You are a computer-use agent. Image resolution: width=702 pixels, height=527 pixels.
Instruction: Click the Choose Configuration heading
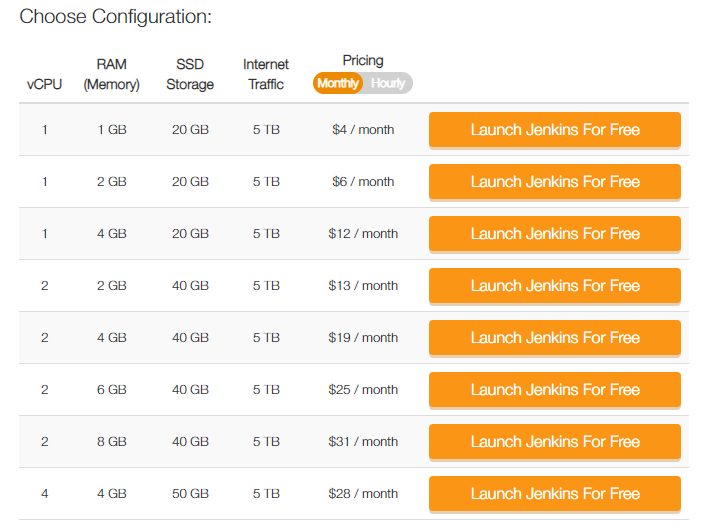(x=116, y=17)
